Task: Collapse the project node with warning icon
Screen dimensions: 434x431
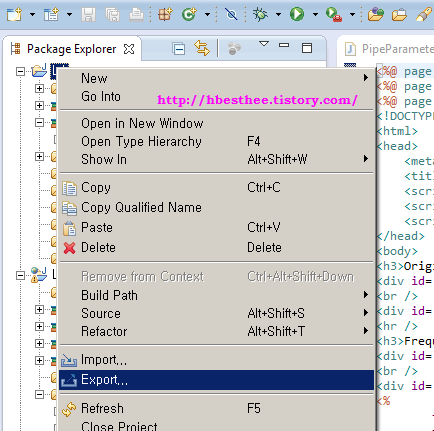Action: click(21, 276)
